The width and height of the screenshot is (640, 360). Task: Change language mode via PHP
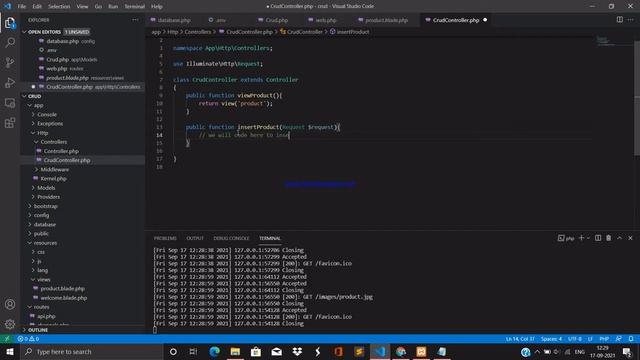point(604,339)
